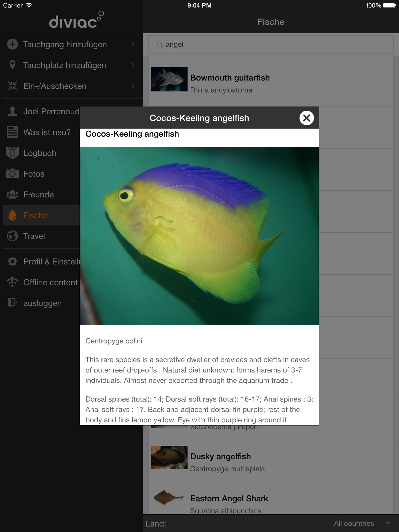Expand the Tauchgang hinzufügen chevron
The height and width of the screenshot is (532, 399).
(x=133, y=44)
